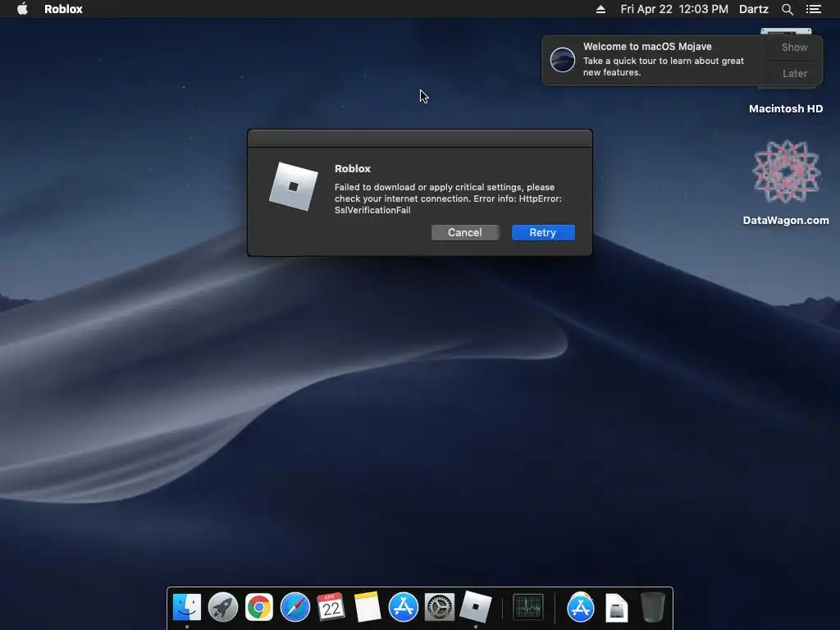840x630 pixels.
Task: Launch Safari from the Dock
Action: click(295, 608)
